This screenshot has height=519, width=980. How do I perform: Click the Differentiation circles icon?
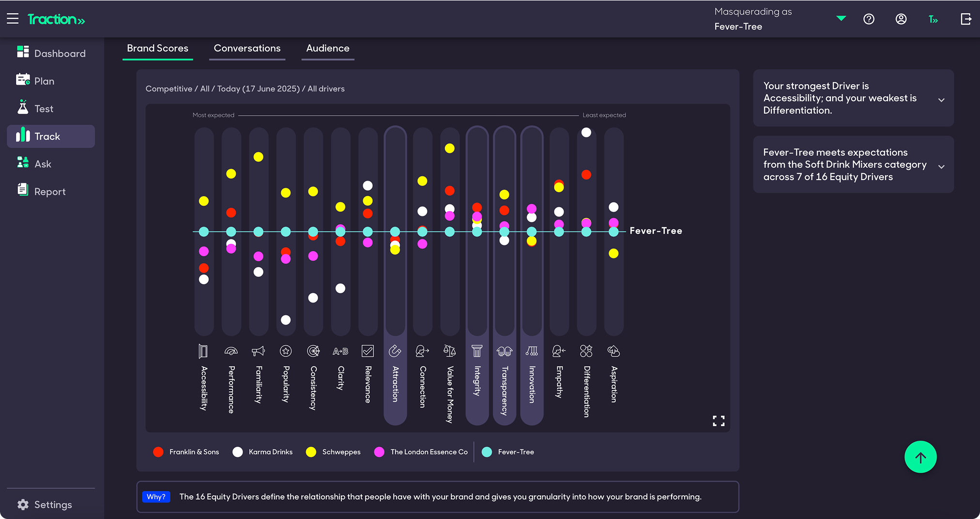click(586, 351)
